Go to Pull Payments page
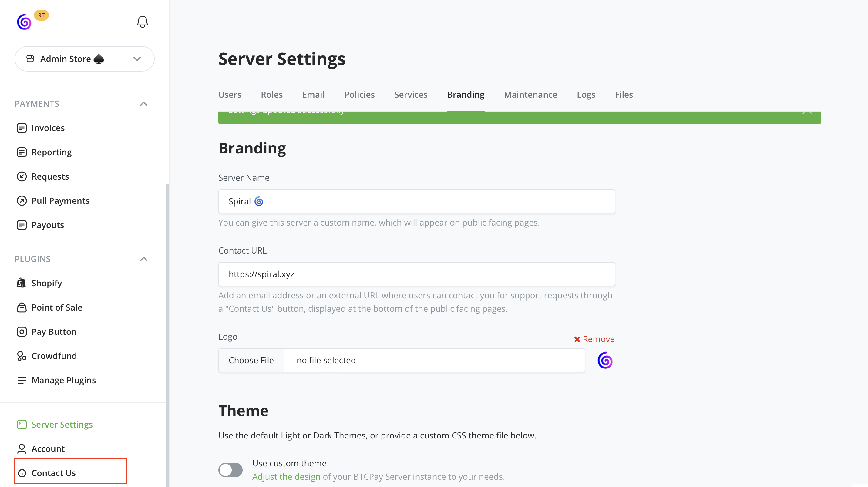This screenshot has width=868, height=487. (60, 201)
